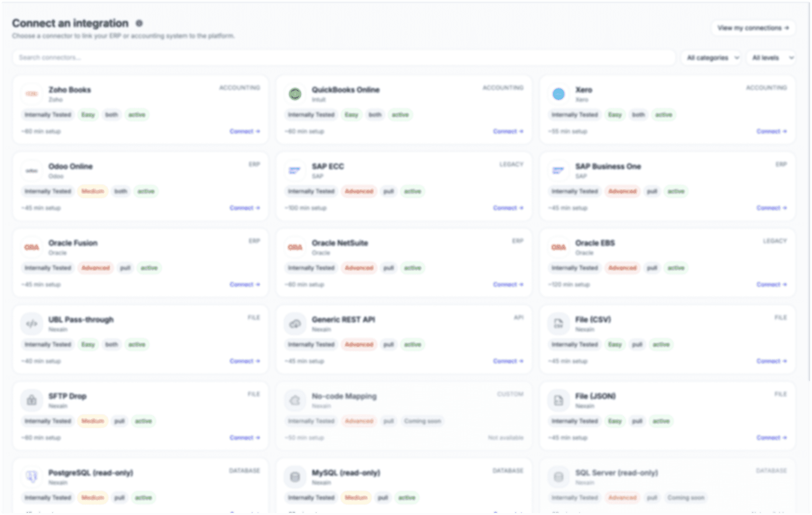Click the UBL Pass-through code icon
812x515 pixels.
32,324
